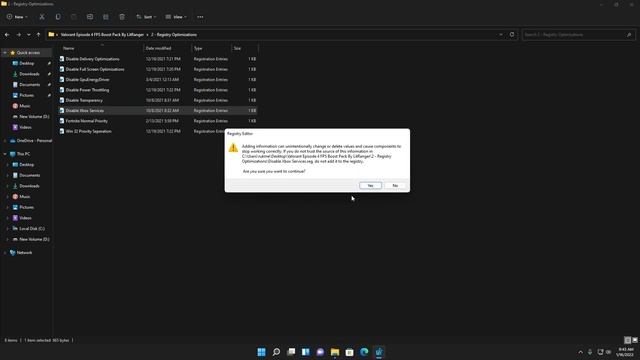Go back with the Back arrow
Screen dimensions: 640x360
click(x=7, y=35)
